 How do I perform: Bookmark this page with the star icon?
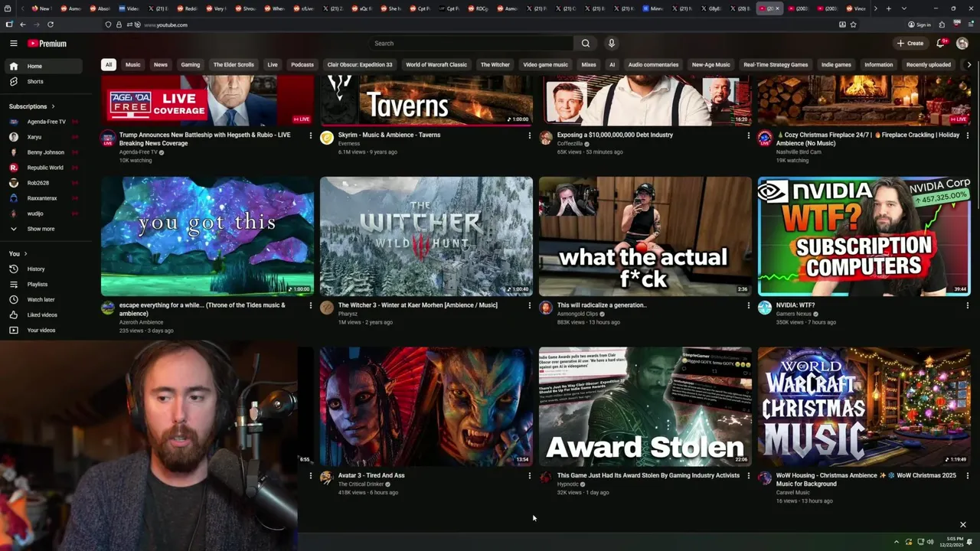click(x=853, y=24)
